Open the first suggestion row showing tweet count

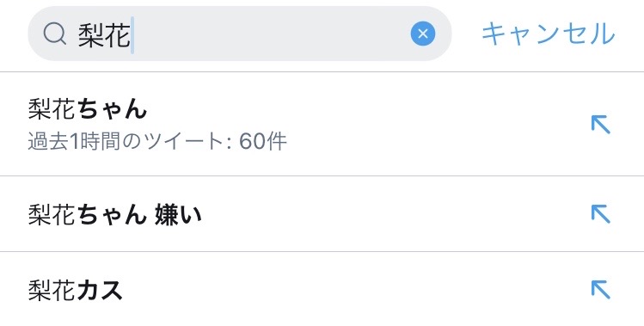pyautogui.click(x=322, y=124)
